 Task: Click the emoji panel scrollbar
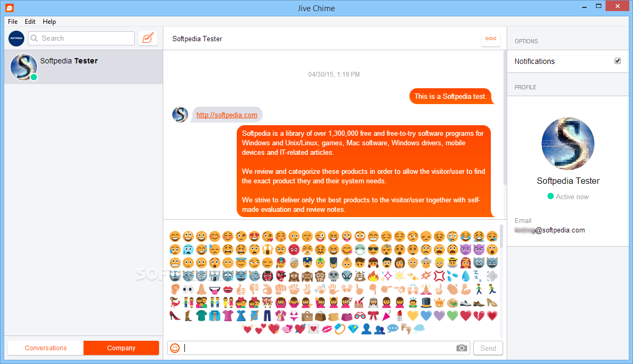click(501, 237)
